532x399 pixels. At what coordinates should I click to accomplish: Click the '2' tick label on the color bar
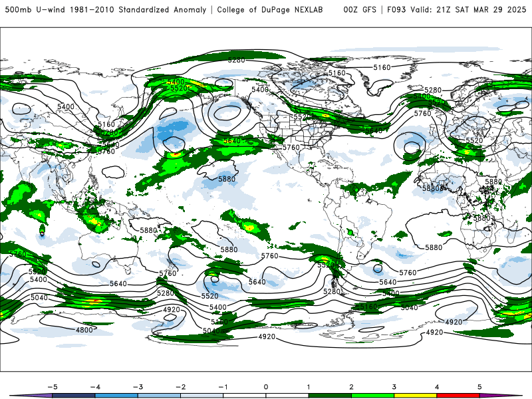[352, 387]
